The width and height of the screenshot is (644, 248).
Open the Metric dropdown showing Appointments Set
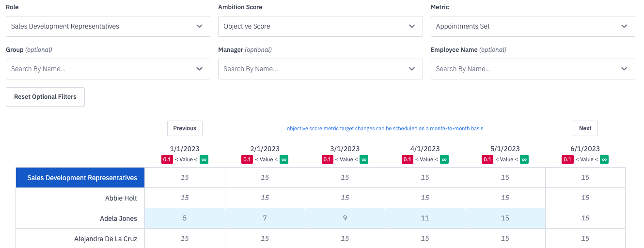[x=533, y=26]
